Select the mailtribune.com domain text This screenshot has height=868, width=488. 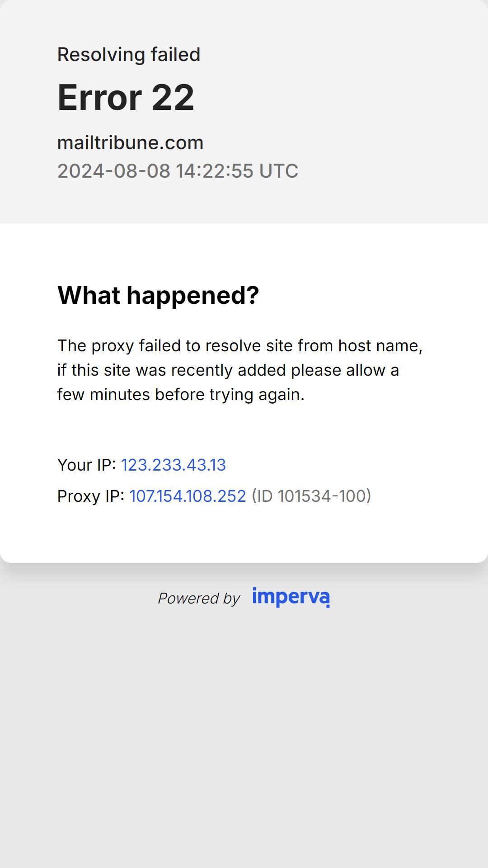point(130,143)
